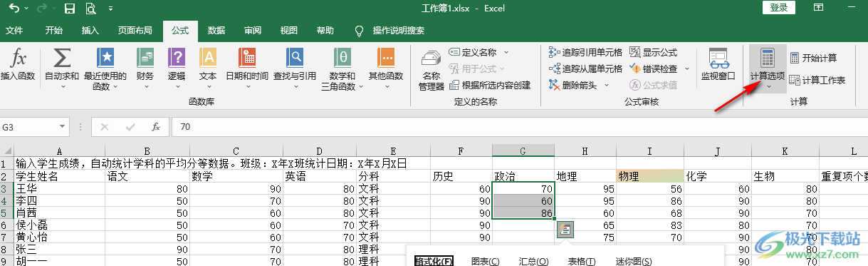This screenshot has width=868, height=266.
Task: Save the workbook with floppy icon
Action: [x=70, y=9]
